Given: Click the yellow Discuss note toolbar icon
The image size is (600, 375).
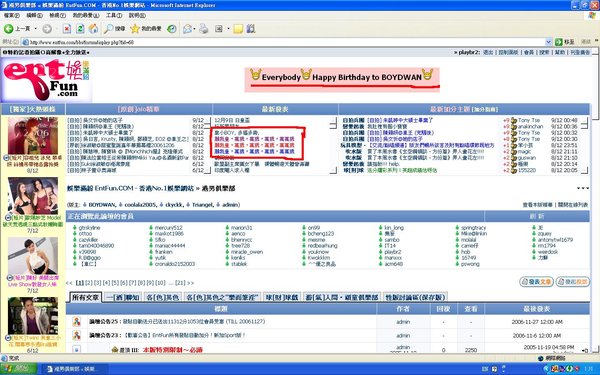Looking at the screenshot, I should (x=238, y=29).
